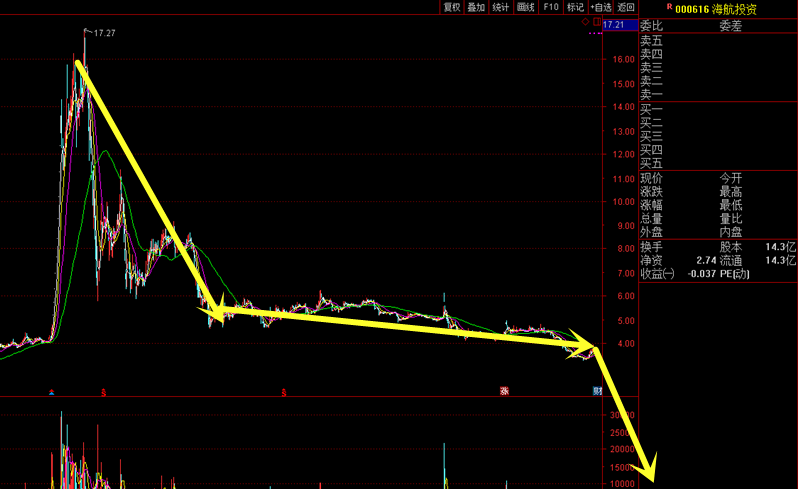Screen dimensions: 798x489
Task: Click stock title 000616 海航投资
Action: click(x=716, y=9)
